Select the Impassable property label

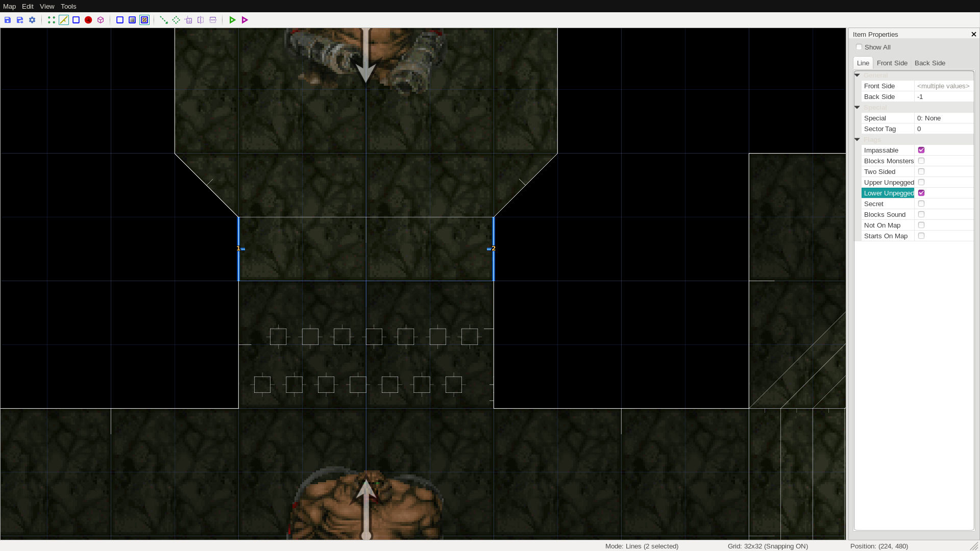coord(888,150)
